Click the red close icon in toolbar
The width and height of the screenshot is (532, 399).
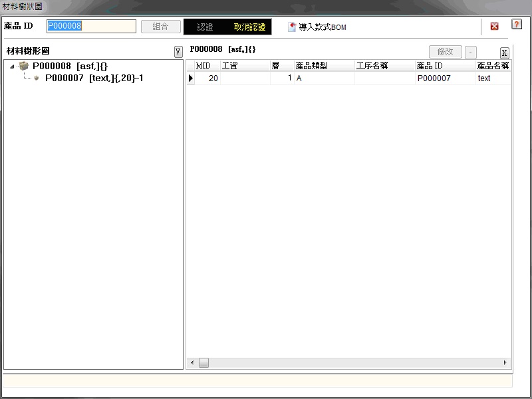coord(494,26)
